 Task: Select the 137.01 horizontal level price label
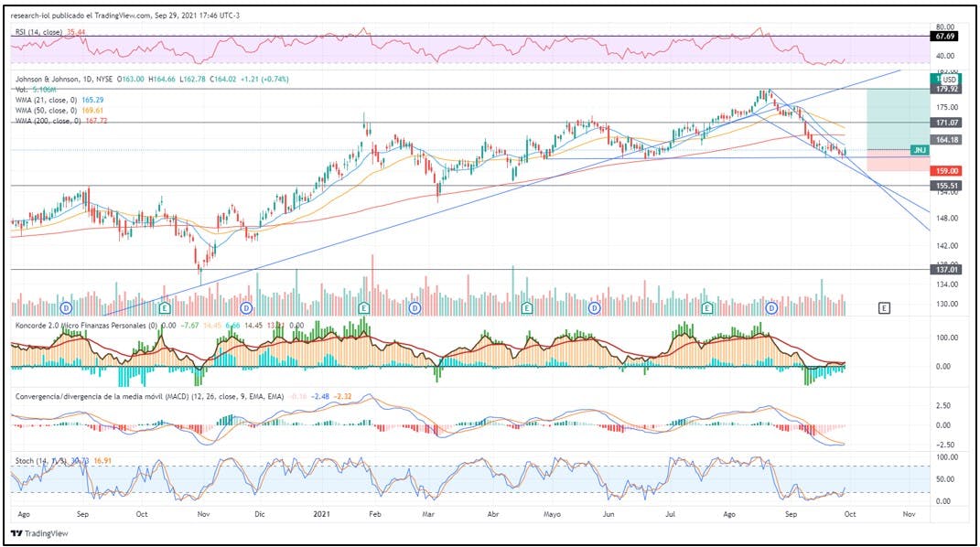[x=945, y=270]
